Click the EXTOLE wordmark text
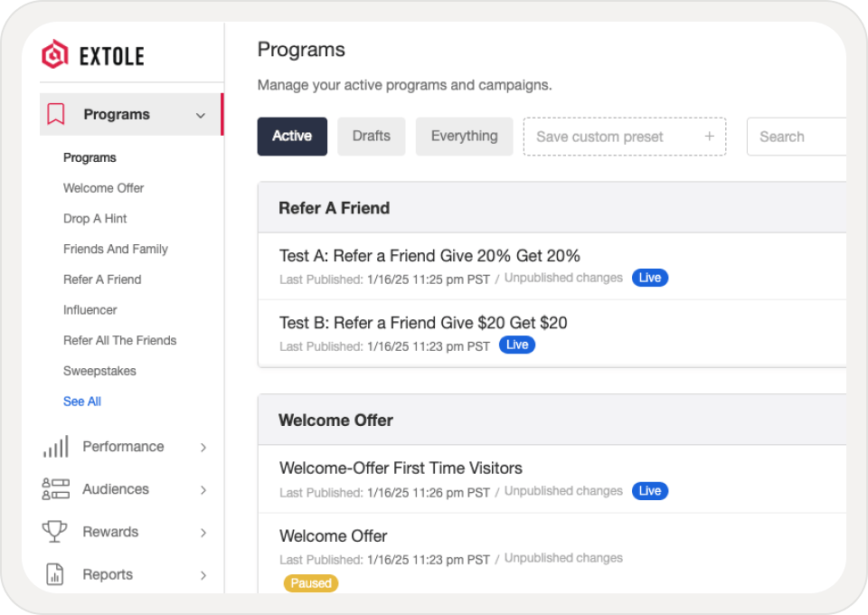The height and width of the screenshot is (615, 868). pos(112,56)
